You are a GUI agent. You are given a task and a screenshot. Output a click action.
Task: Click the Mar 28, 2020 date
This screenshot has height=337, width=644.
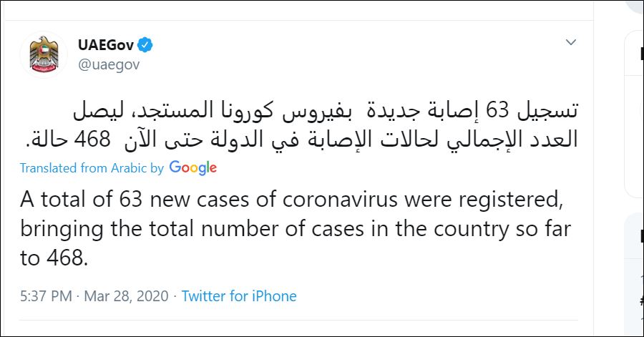click(126, 296)
